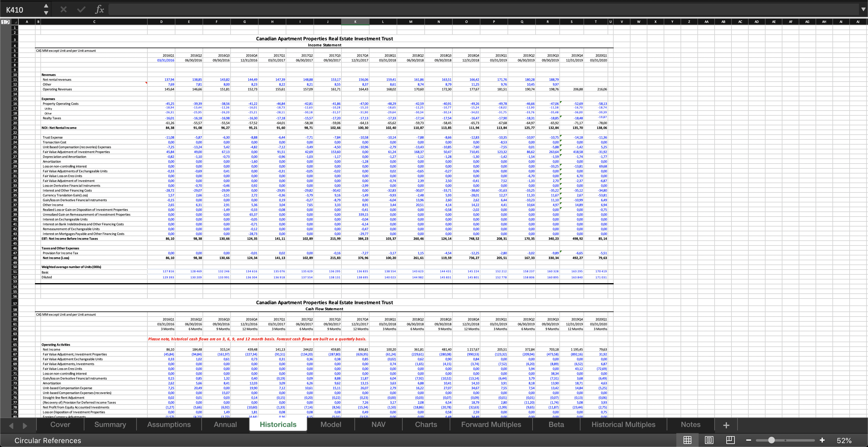This screenshot has width=868, height=447.
Task: Open the Assumptions sheet tab
Action: (x=169, y=424)
